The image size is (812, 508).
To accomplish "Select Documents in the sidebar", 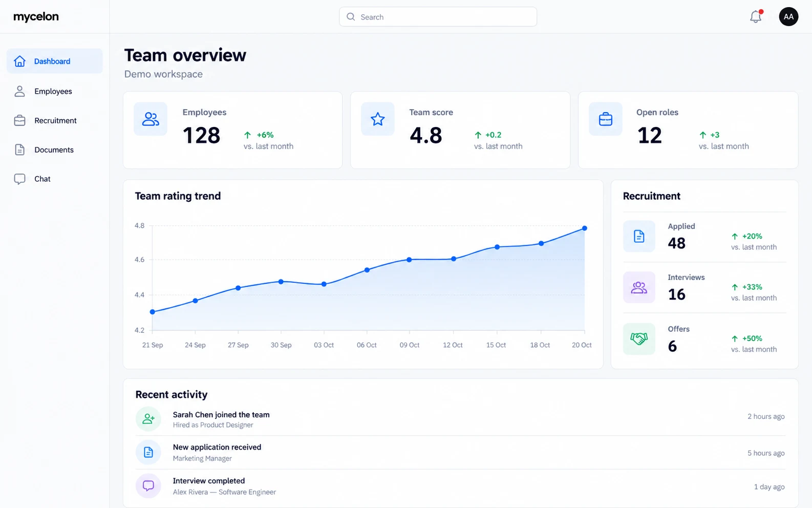I will pyautogui.click(x=54, y=150).
